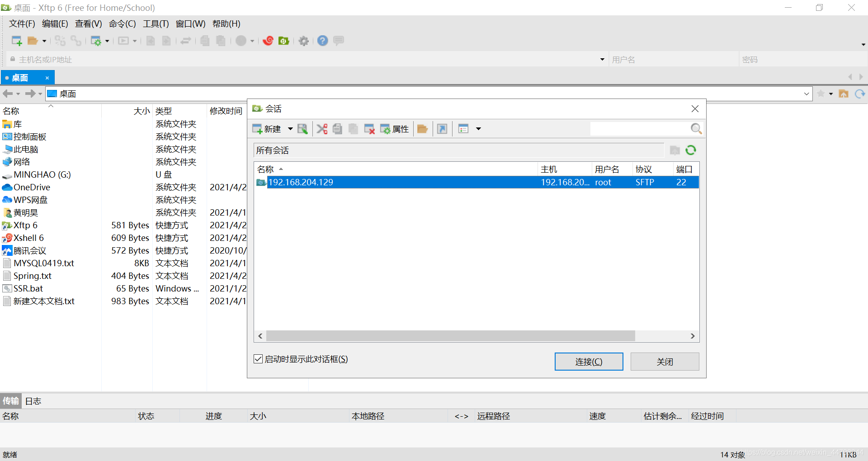The width and height of the screenshot is (868, 461).
Task: Open the host address history dropdown
Action: pyautogui.click(x=602, y=60)
